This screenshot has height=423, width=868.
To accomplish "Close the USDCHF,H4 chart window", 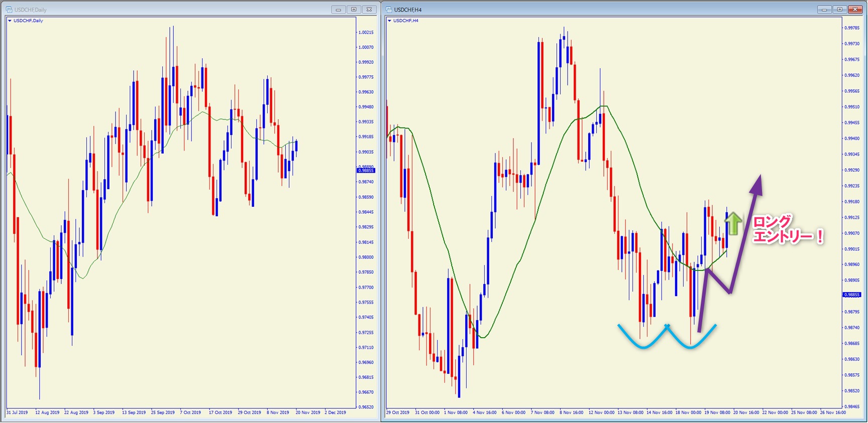I will (x=855, y=10).
